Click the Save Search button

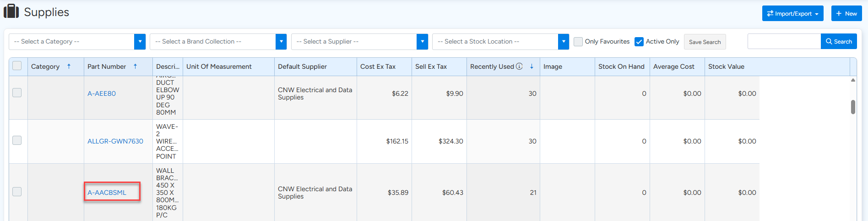[705, 42]
